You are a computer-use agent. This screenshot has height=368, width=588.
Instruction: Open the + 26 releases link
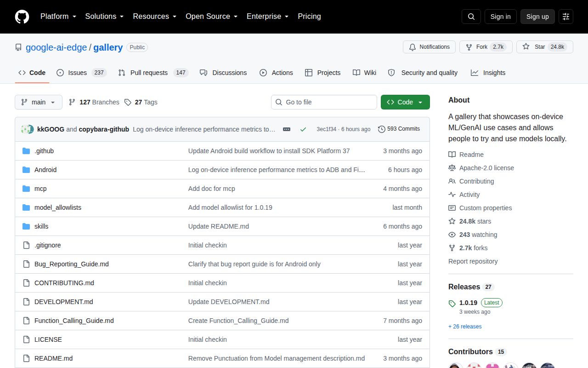pos(465,327)
